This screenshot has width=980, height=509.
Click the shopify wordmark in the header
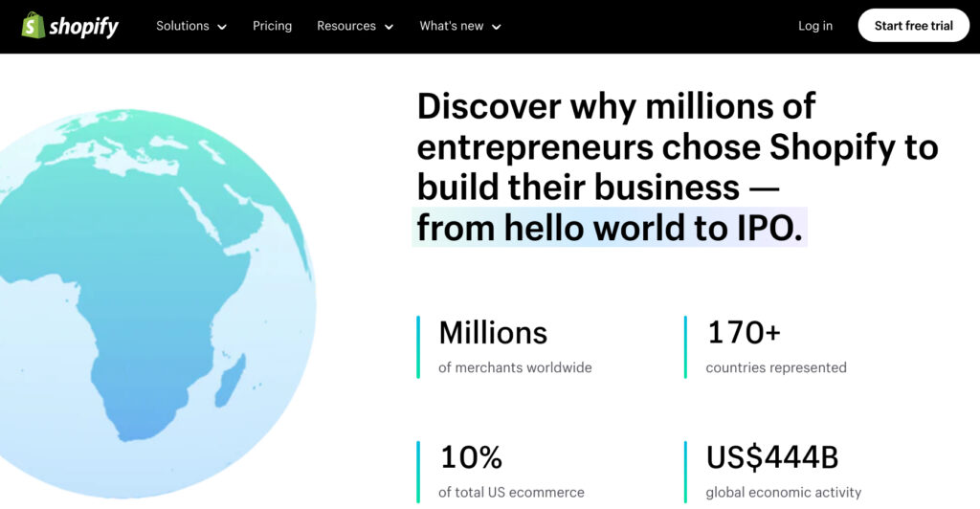coord(84,27)
